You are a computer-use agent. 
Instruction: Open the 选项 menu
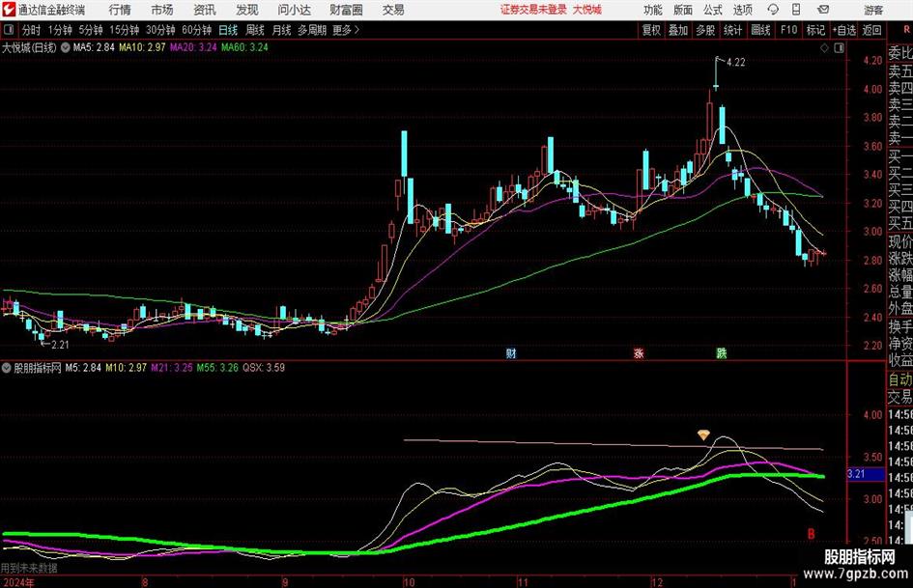tap(743, 10)
